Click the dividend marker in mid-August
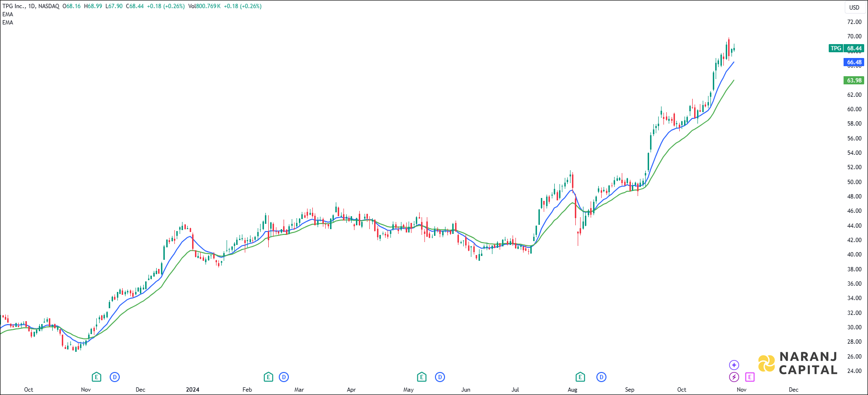 (x=601, y=377)
